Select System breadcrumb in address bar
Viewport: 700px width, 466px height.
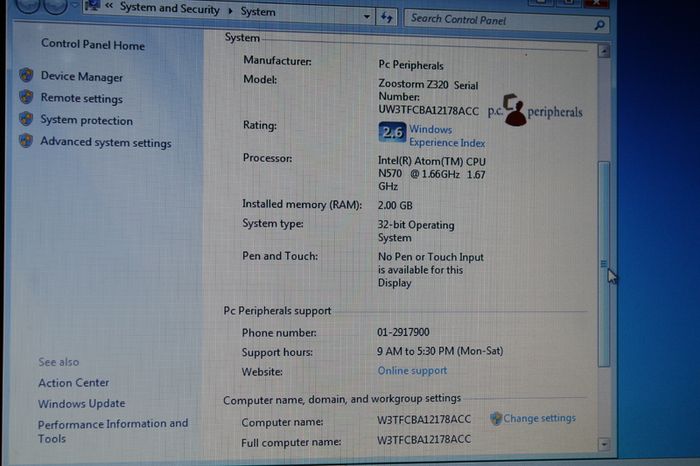point(258,12)
